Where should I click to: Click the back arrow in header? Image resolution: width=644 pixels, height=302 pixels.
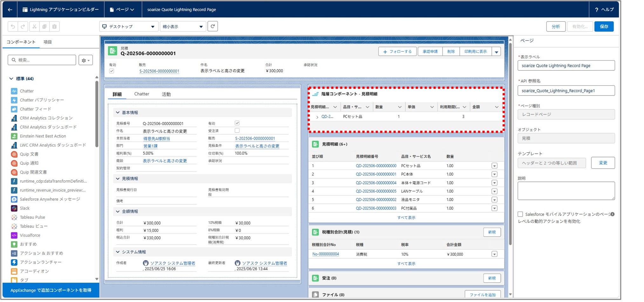(x=10, y=10)
